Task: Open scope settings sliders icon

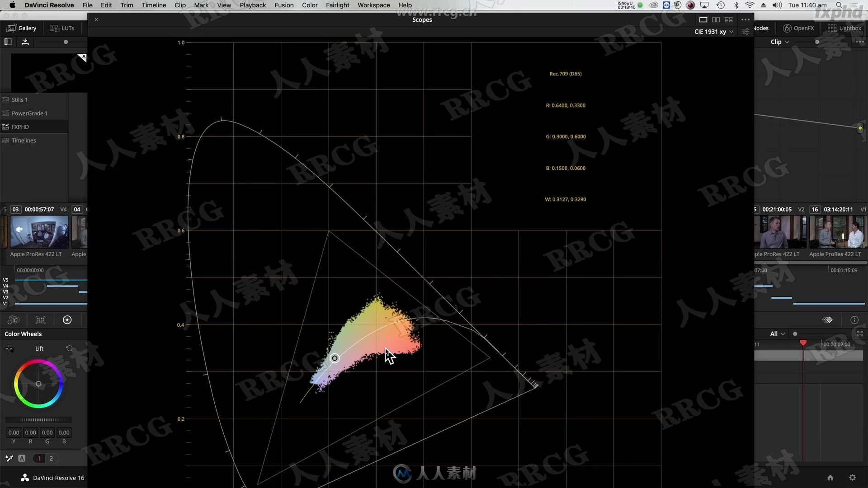Action: [x=745, y=32]
